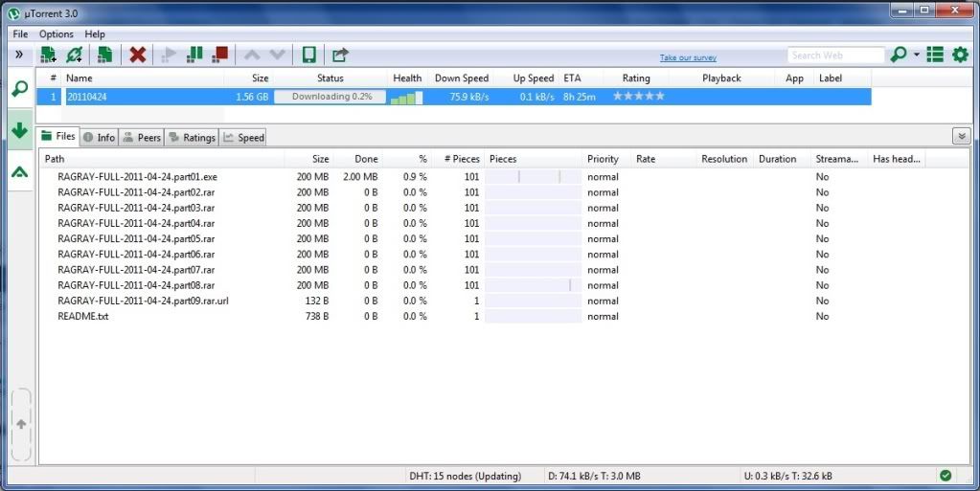
Task: Click pieces bar of part01.exe row
Action: pos(534,177)
